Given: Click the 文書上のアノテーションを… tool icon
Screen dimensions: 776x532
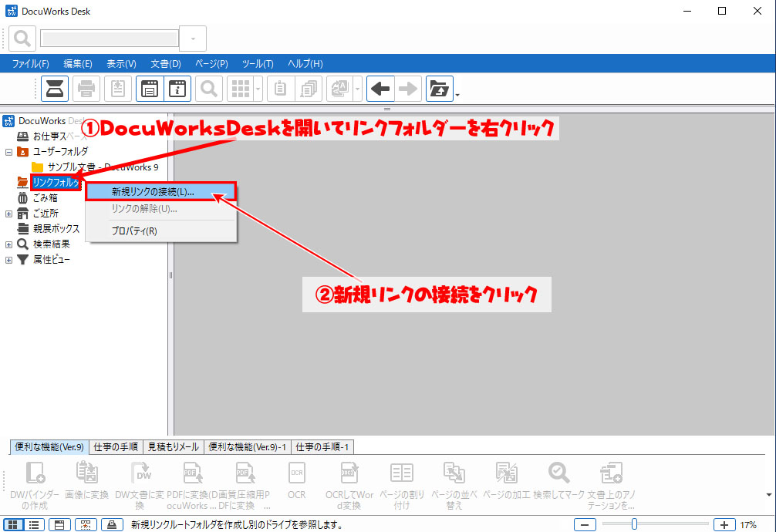Looking at the screenshot, I should pyautogui.click(x=611, y=473).
